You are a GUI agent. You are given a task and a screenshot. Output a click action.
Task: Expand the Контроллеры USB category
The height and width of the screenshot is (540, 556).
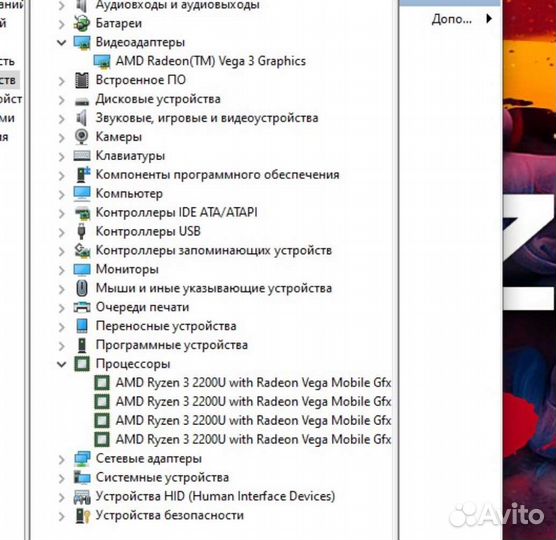(x=62, y=232)
